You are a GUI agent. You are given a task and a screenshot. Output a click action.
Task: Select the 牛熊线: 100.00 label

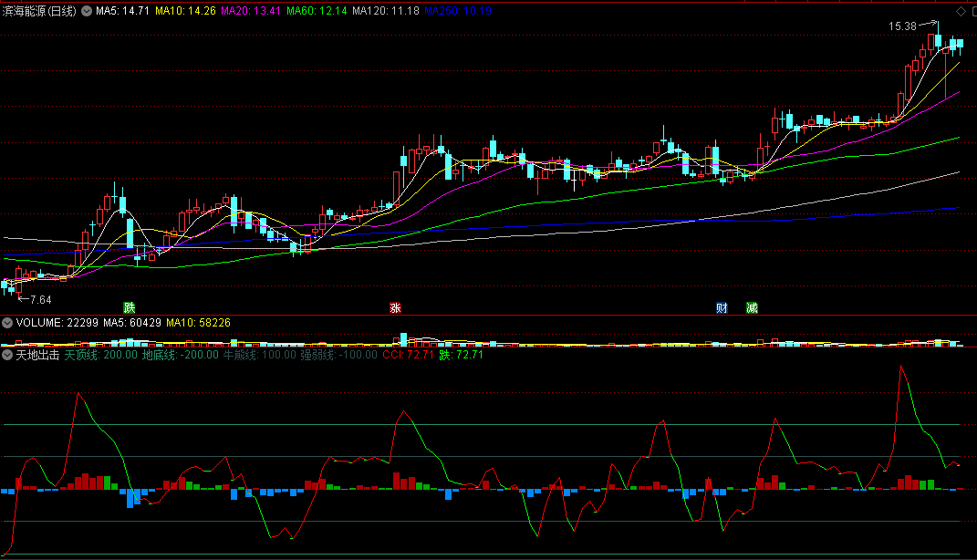tap(260, 355)
